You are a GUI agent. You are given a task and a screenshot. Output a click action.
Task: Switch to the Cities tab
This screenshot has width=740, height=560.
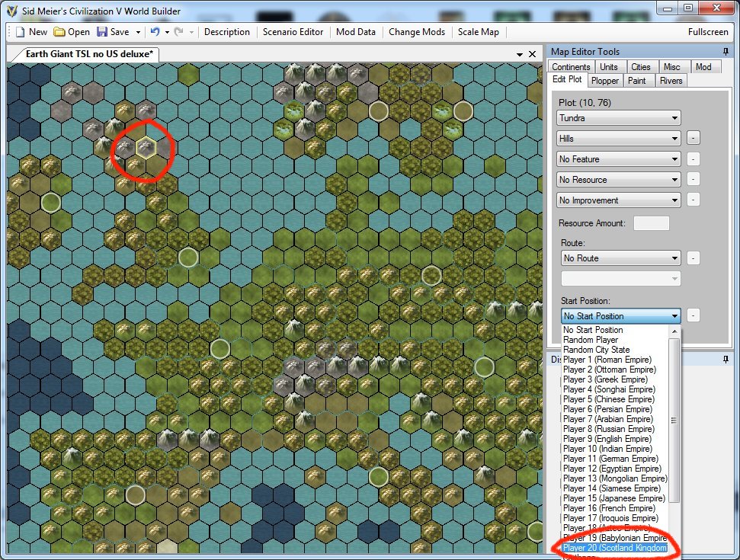[x=641, y=67]
